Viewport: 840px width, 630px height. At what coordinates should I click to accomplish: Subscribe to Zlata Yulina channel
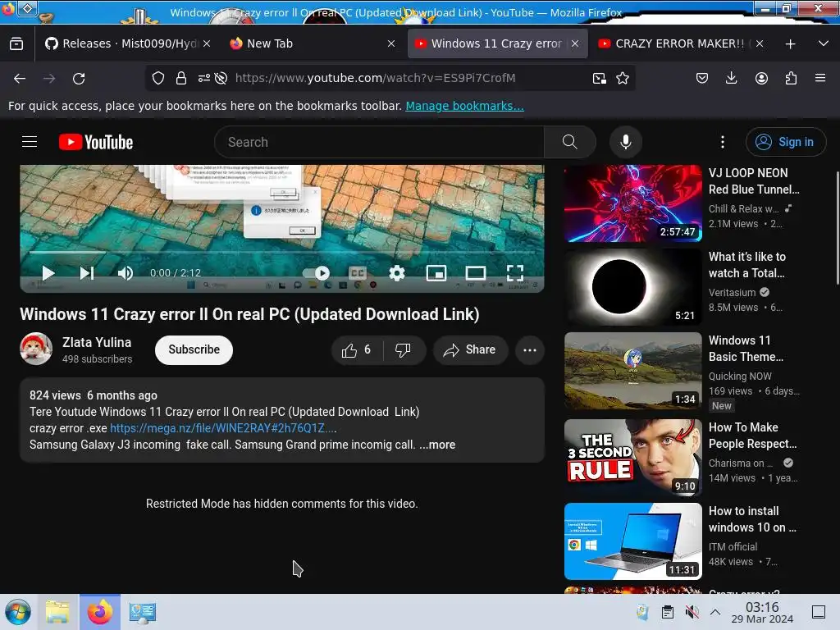(194, 349)
